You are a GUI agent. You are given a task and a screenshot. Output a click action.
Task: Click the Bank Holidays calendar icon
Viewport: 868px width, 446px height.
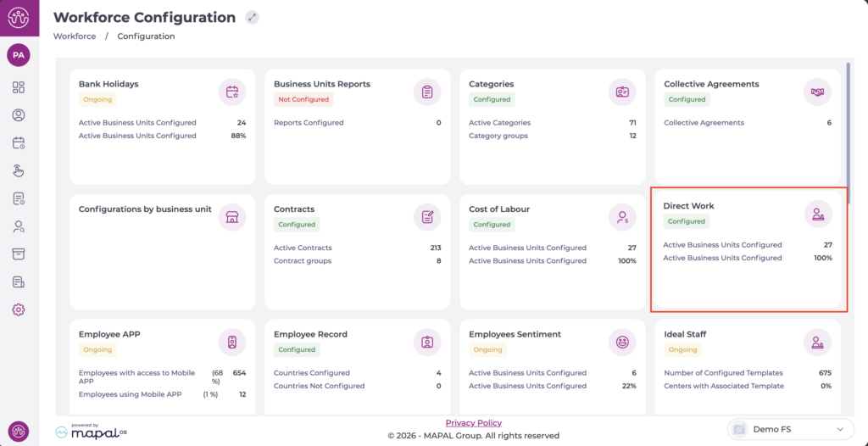[232, 92]
